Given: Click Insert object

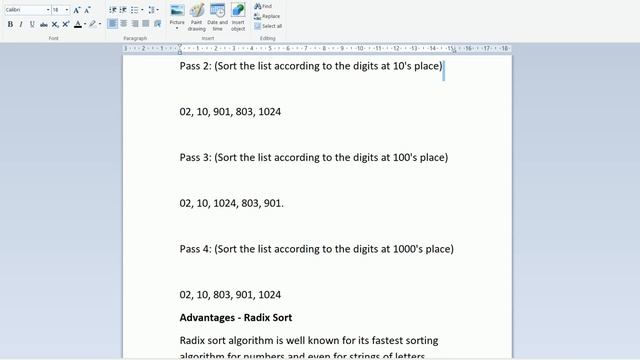Looking at the screenshot, I should pos(238,17).
